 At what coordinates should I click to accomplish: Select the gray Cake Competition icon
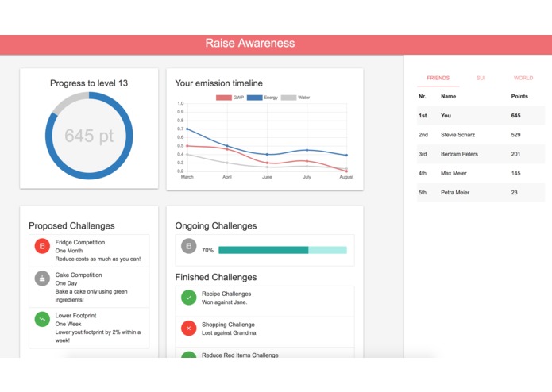[42, 279]
